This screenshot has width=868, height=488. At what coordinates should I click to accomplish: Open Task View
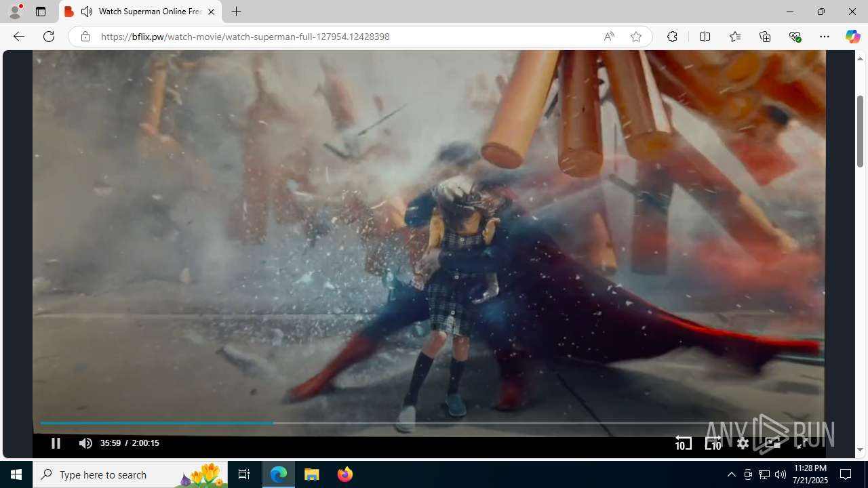click(244, 474)
